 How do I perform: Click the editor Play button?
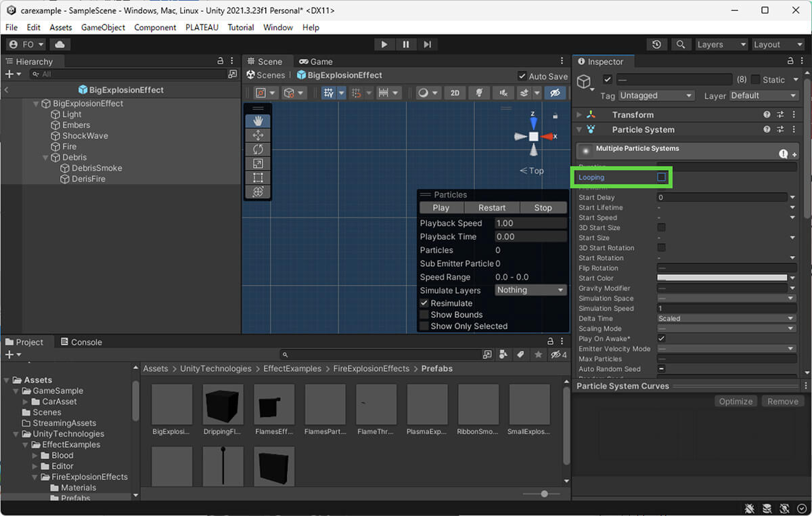[384, 45]
